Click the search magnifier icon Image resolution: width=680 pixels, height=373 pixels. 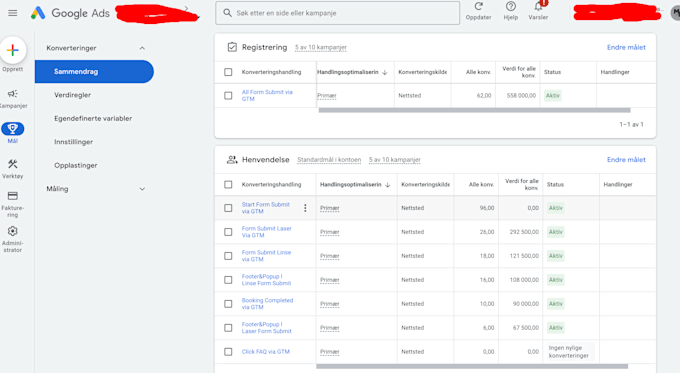[227, 13]
